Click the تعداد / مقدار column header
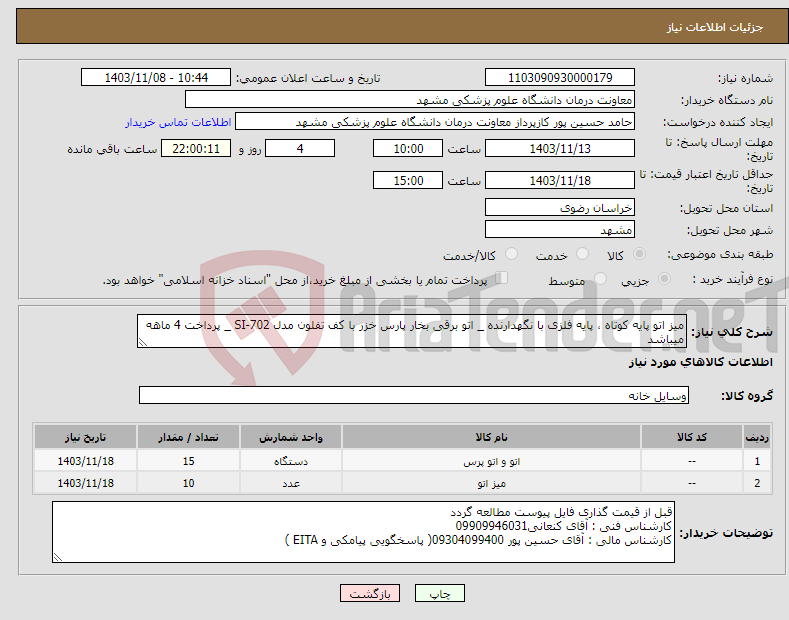Image resolution: width=789 pixels, height=620 pixels. click(x=188, y=437)
